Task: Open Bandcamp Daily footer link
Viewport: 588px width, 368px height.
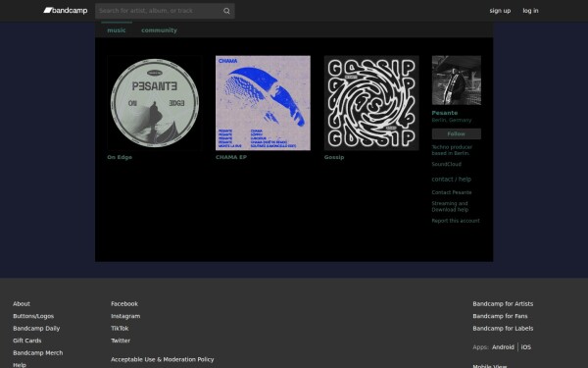Action: (x=36, y=328)
